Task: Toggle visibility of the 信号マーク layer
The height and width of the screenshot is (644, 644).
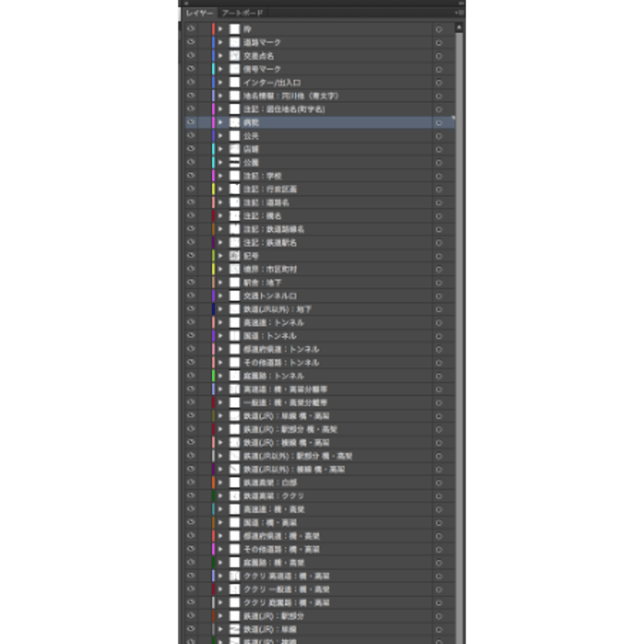Action: [x=190, y=69]
